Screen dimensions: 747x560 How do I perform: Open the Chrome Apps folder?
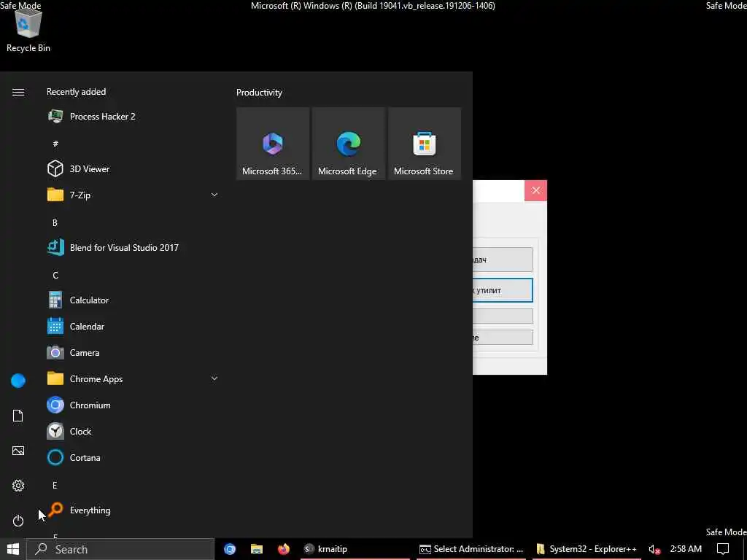click(x=131, y=378)
